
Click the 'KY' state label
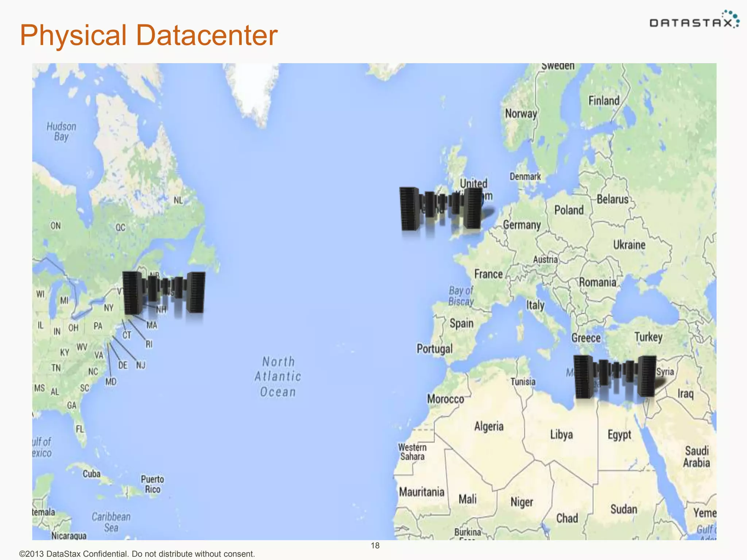coord(65,353)
